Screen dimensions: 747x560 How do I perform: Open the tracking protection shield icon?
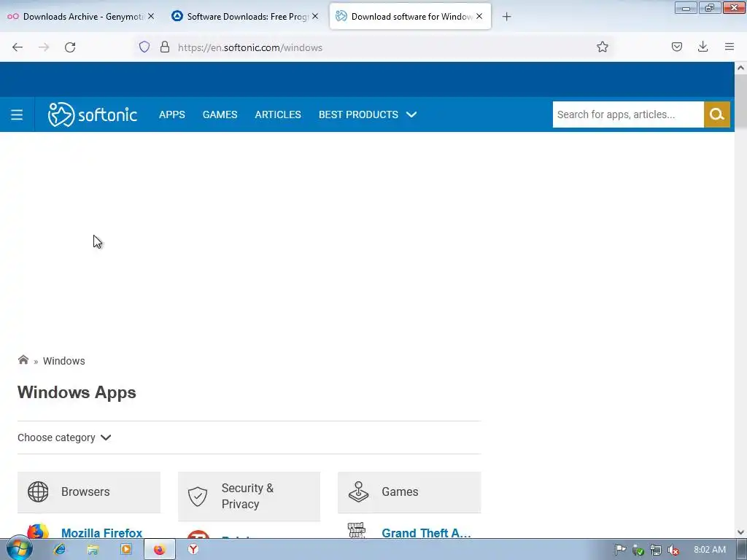144,47
